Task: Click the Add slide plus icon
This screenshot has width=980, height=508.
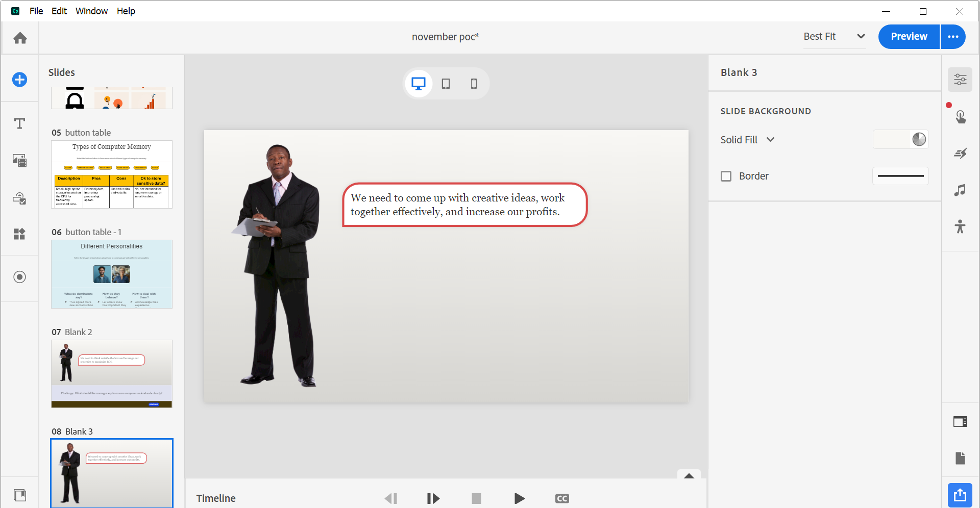Action: pos(19,80)
